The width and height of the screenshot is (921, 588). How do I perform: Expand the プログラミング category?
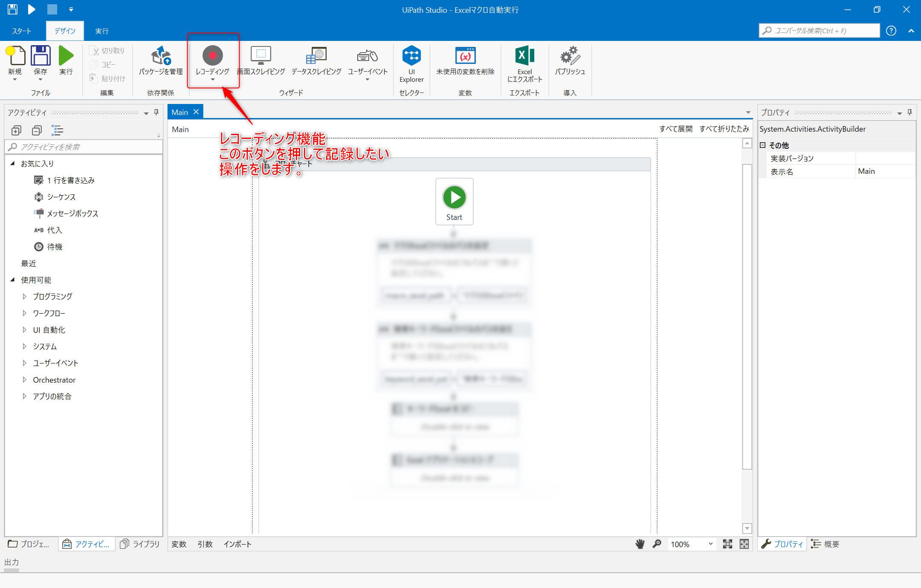(x=24, y=297)
